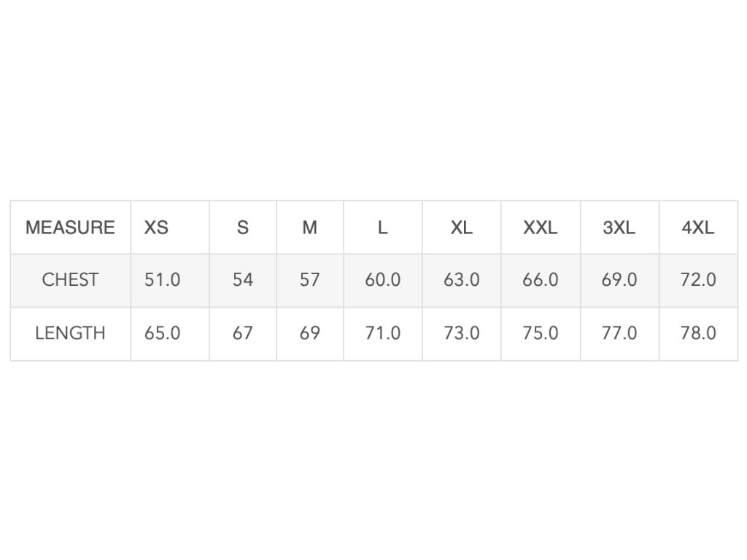This screenshot has height=560, width=747.
Task: Select the XS size column header
Action: pyautogui.click(x=156, y=227)
